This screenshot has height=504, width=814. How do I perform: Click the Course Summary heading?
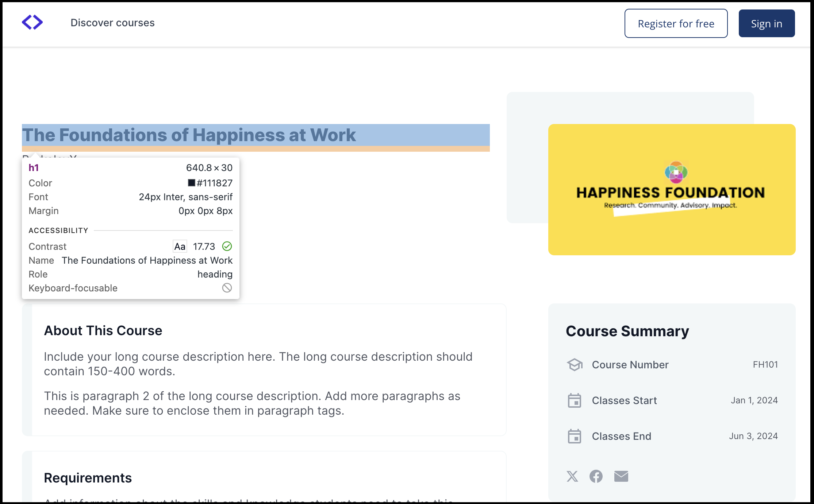click(627, 331)
